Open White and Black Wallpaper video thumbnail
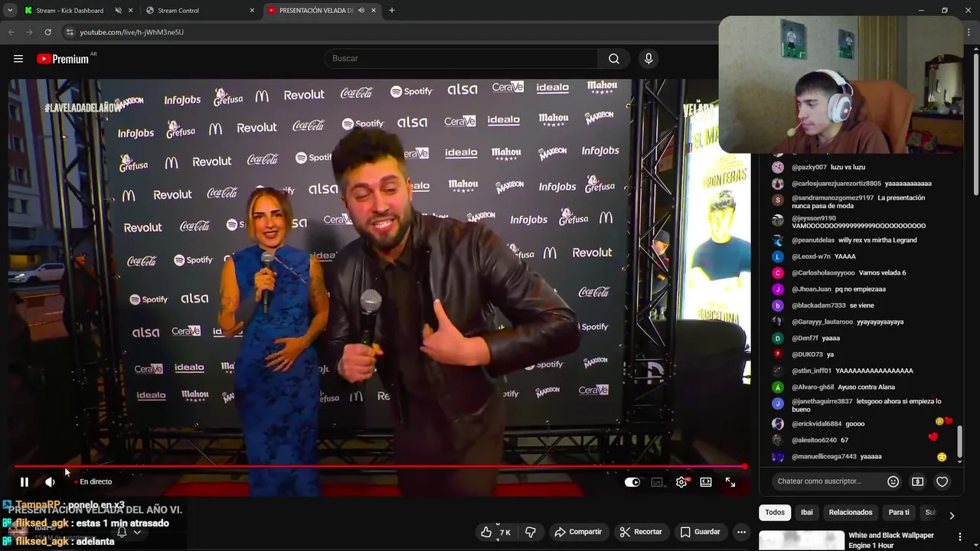 click(802, 540)
